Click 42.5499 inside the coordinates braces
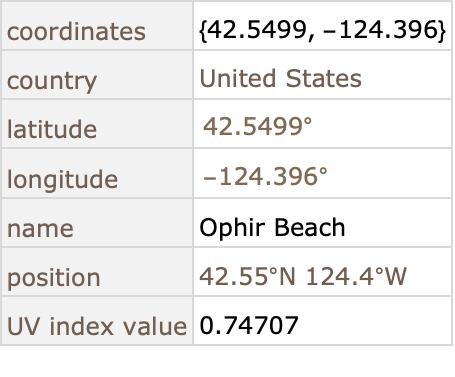 tap(257, 30)
